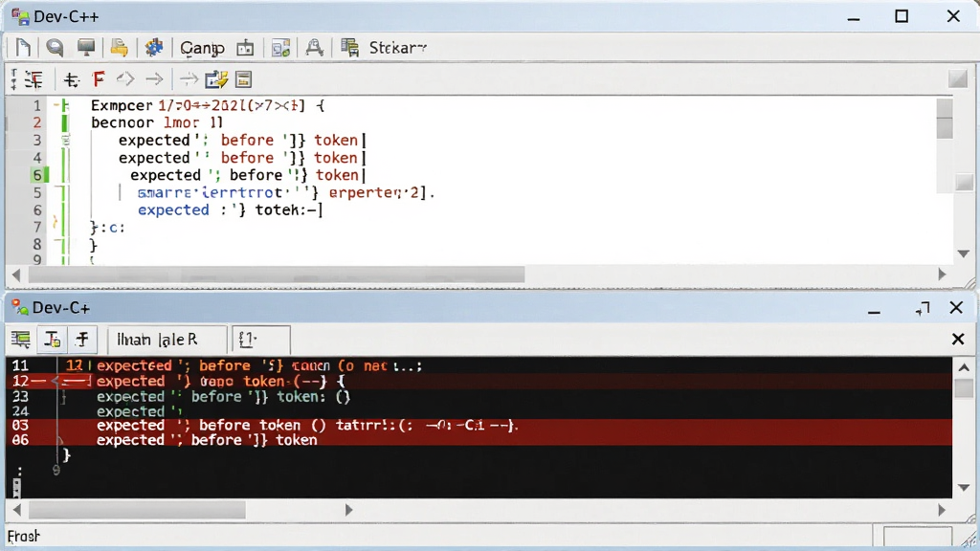Click output panel horizontal scrollbar left arrow
This screenshot has height=551, width=980.
pyautogui.click(x=17, y=511)
